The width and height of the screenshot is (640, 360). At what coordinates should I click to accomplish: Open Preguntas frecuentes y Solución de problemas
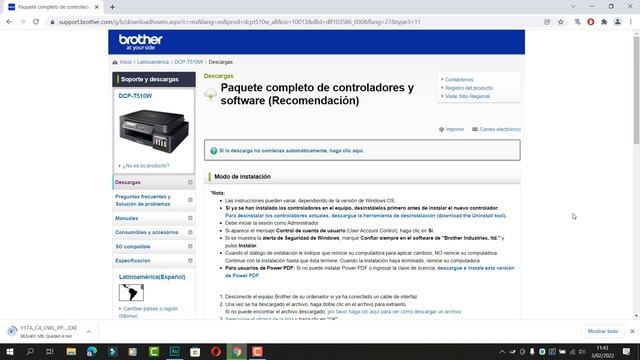click(154, 200)
